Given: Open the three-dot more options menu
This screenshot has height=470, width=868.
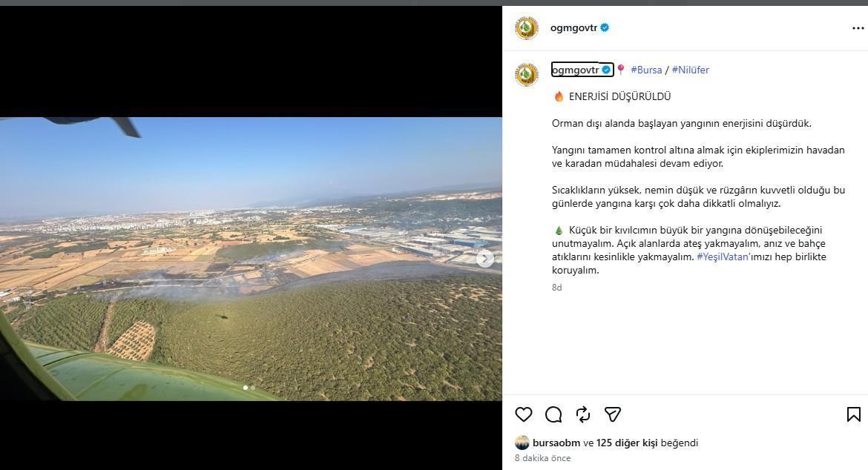Looking at the screenshot, I should click(x=858, y=28).
